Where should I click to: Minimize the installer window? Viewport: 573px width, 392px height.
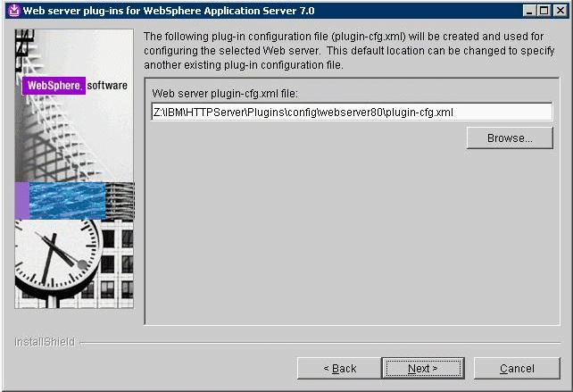click(x=529, y=11)
